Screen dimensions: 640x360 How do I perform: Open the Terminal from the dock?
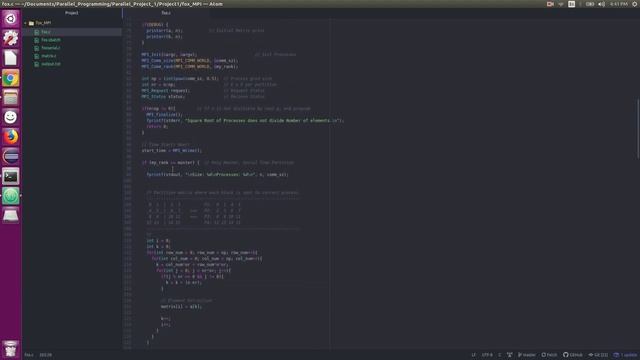click(x=11, y=176)
